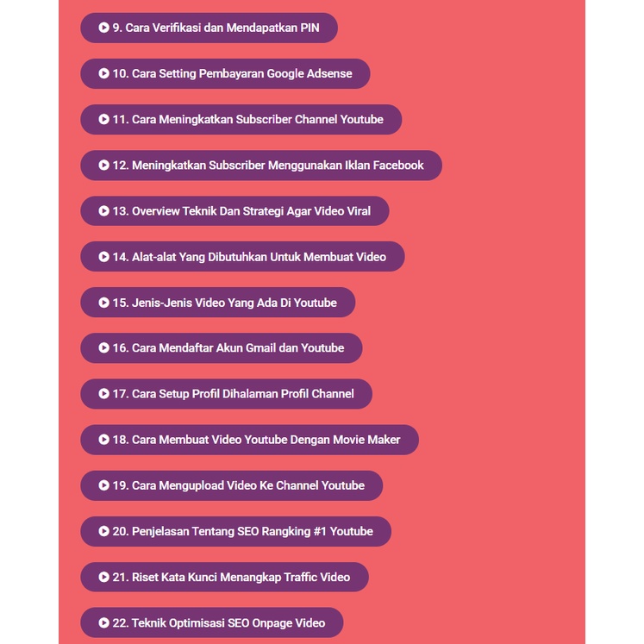The image size is (644, 644).
Task: Click play icon beside lesson 9 Verifikasi PIN
Action: click(x=103, y=28)
